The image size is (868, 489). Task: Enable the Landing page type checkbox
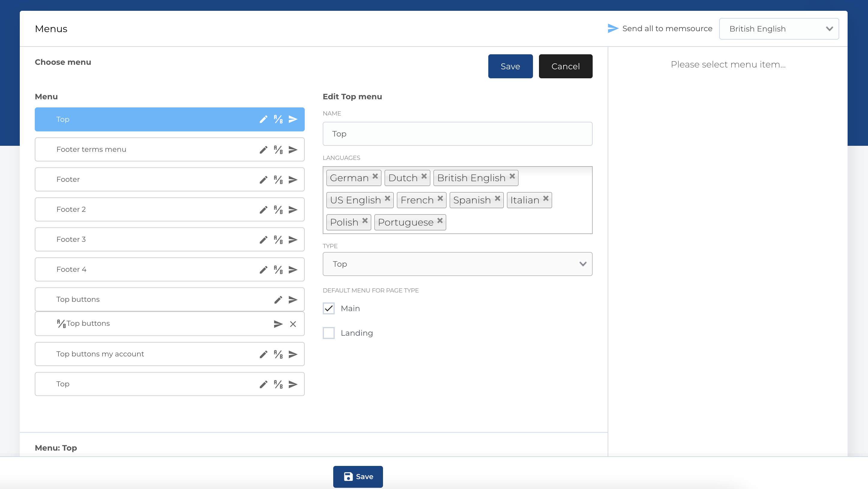point(328,333)
